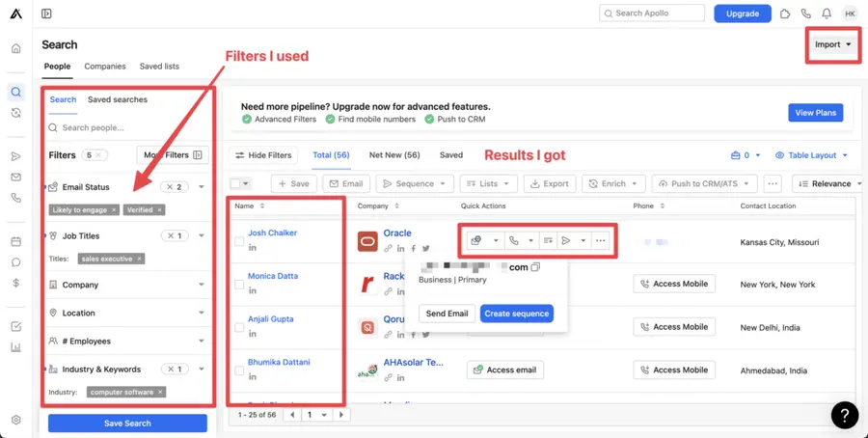Image resolution: width=868 pixels, height=438 pixels.
Task: Click the Apollo logo
Action: click(16, 14)
